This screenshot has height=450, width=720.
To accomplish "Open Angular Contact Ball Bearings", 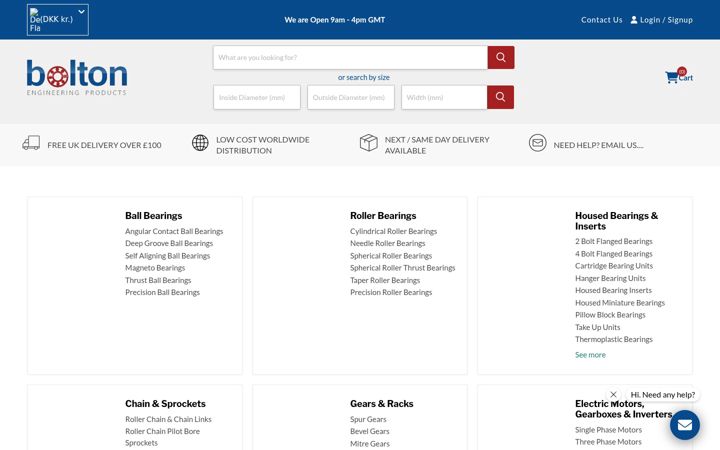I will pos(174,231).
